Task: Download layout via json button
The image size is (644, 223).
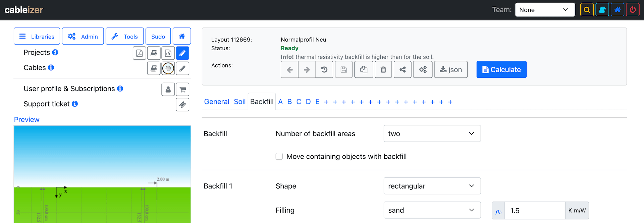Action: (x=451, y=70)
